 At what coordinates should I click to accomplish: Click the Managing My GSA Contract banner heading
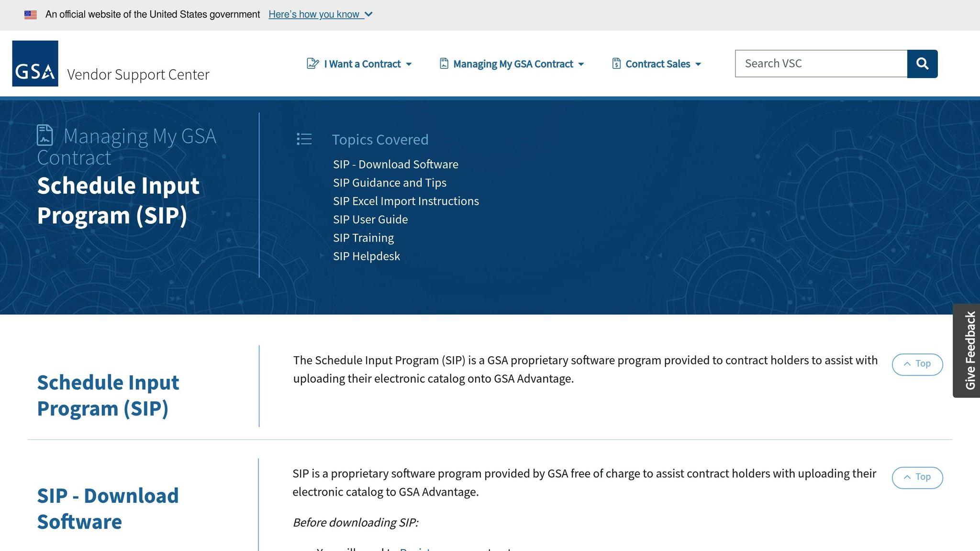127,146
